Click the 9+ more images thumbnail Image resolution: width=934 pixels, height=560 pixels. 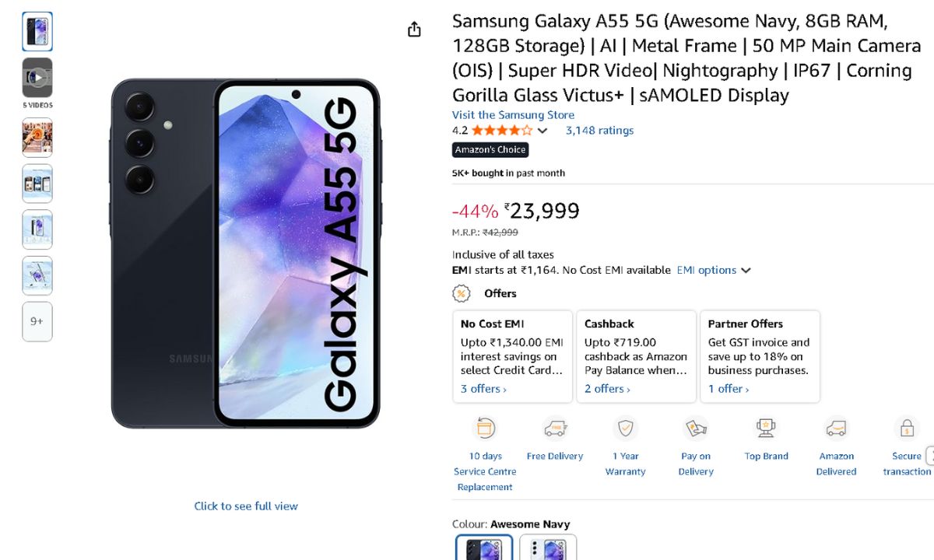click(x=37, y=321)
